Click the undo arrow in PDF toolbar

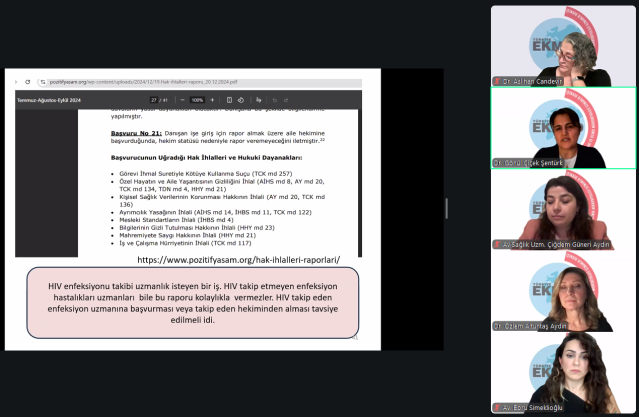274,100
